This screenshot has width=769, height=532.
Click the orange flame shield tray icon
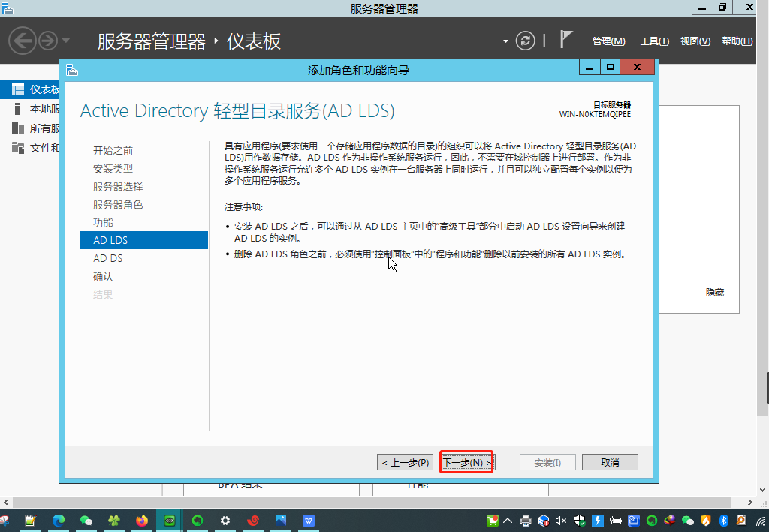click(706, 521)
